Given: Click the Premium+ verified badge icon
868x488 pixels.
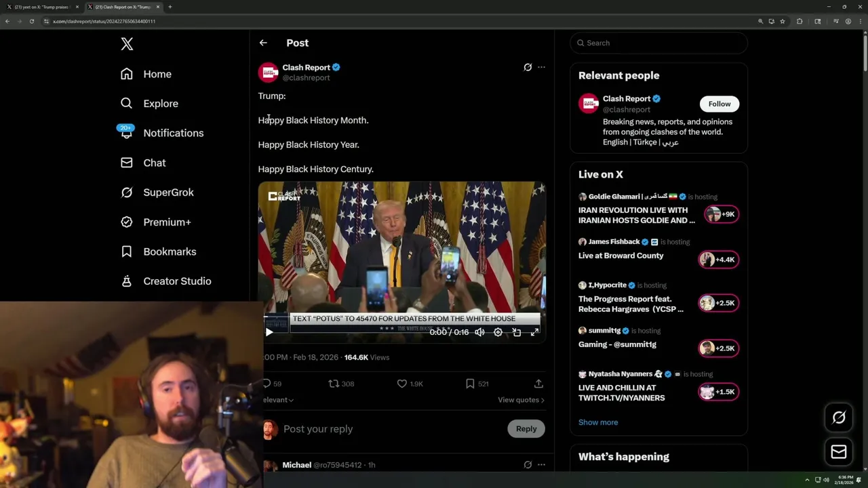Looking at the screenshot, I should [127, 222].
